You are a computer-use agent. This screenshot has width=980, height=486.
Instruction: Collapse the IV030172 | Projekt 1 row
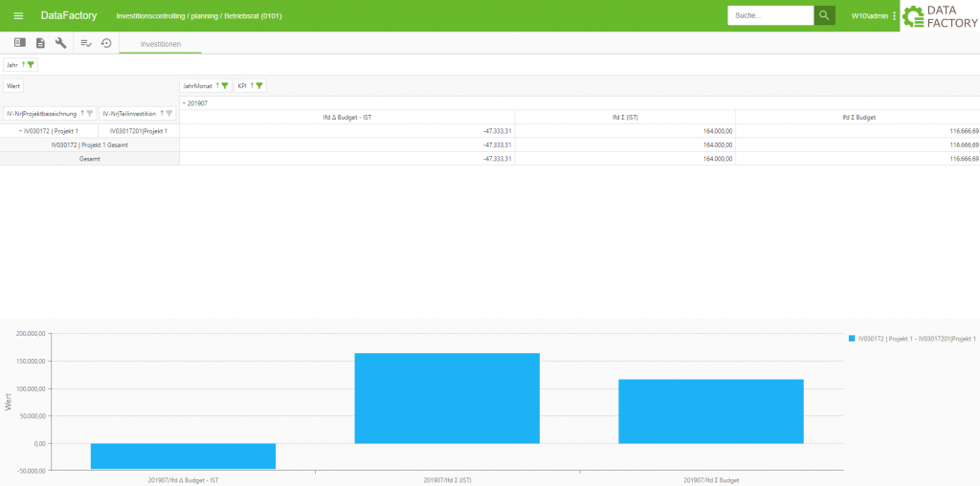point(20,131)
